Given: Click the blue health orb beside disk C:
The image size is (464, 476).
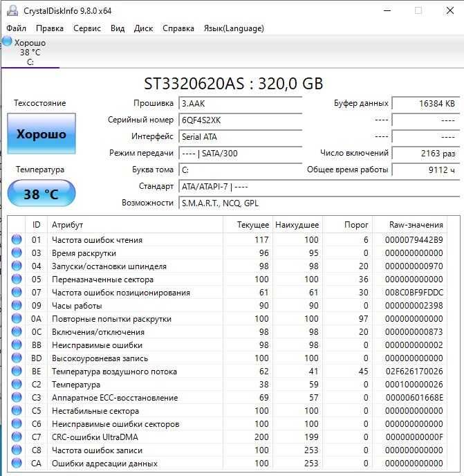Looking at the screenshot, I should tap(7, 42).
